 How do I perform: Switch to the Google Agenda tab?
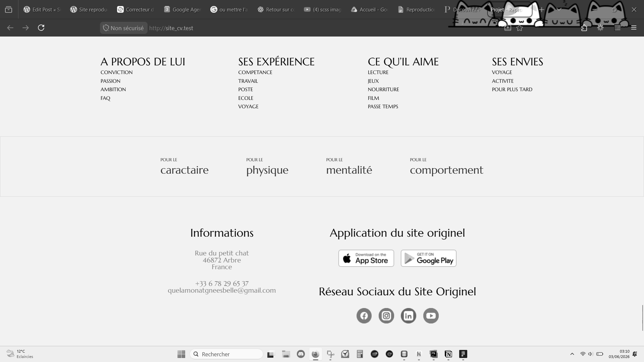click(182, 10)
